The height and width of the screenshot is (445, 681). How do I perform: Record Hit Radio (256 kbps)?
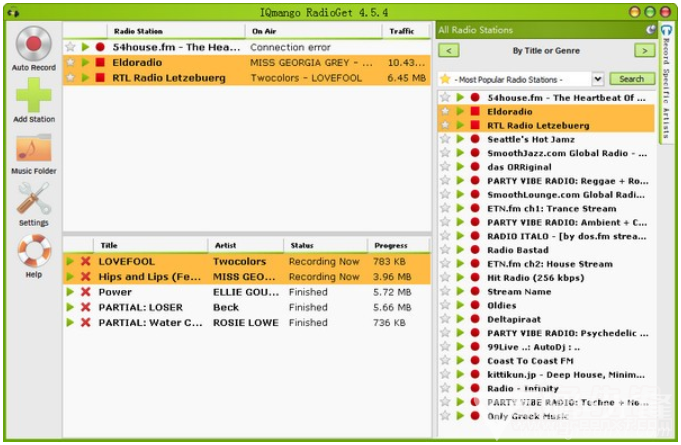[x=475, y=277]
